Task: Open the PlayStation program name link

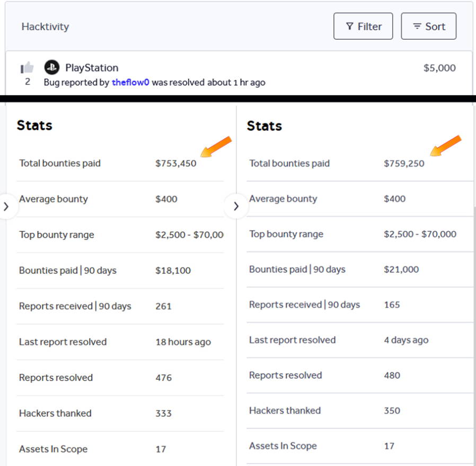Action: 92,68
